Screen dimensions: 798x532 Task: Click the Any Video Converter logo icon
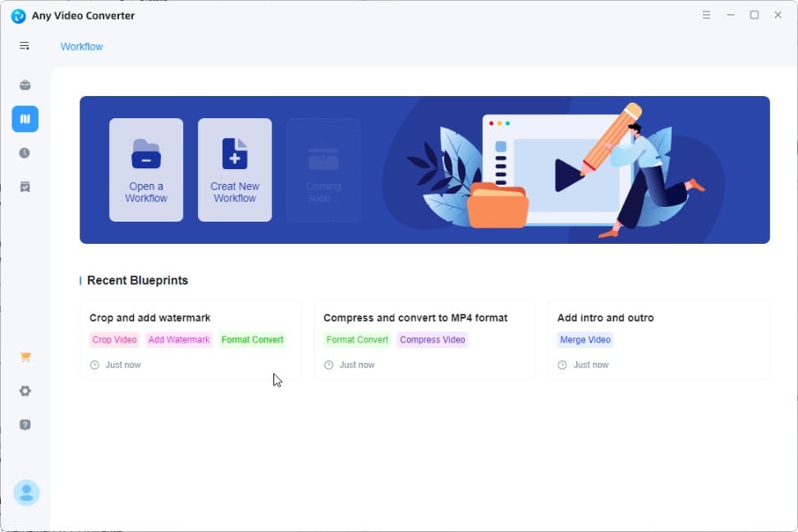18,16
